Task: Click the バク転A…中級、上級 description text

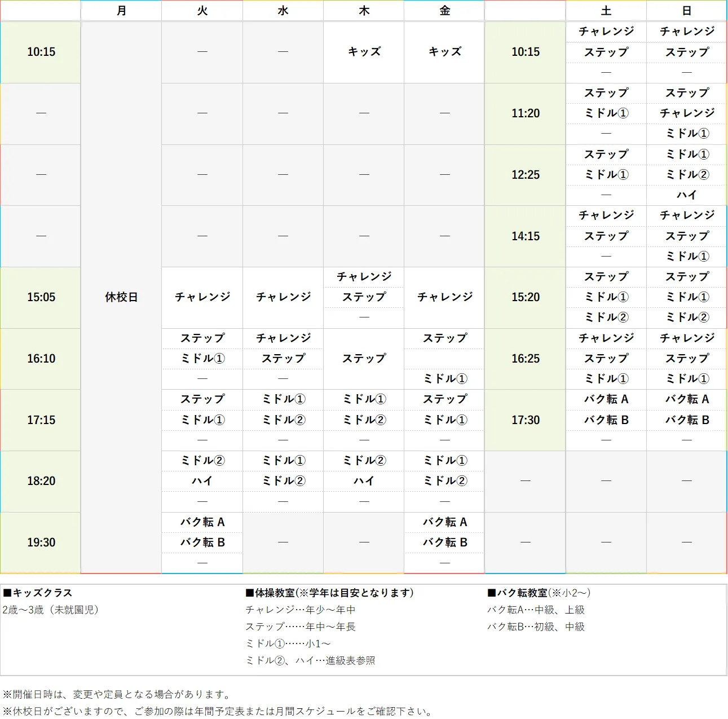Action: [x=536, y=610]
